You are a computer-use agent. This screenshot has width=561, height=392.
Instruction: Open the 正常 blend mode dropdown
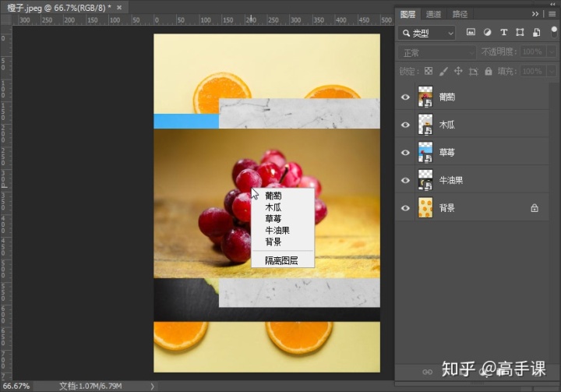point(437,53)
